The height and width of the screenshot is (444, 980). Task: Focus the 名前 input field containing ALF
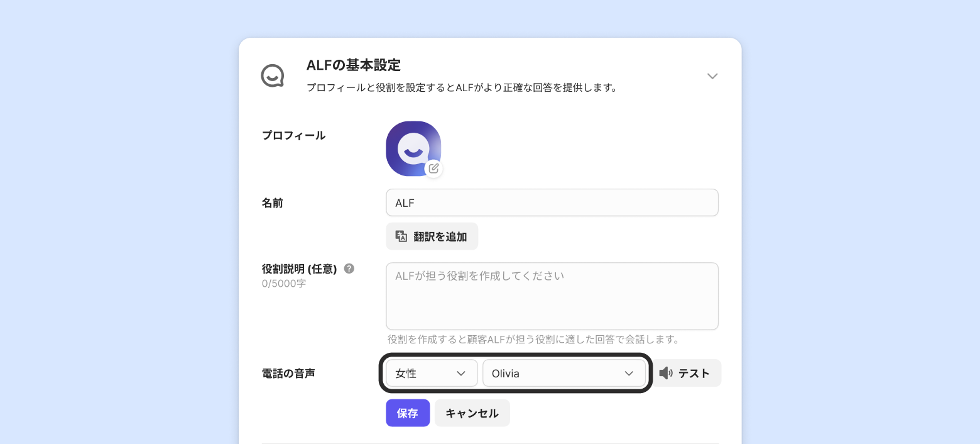(x=552, y=203)
